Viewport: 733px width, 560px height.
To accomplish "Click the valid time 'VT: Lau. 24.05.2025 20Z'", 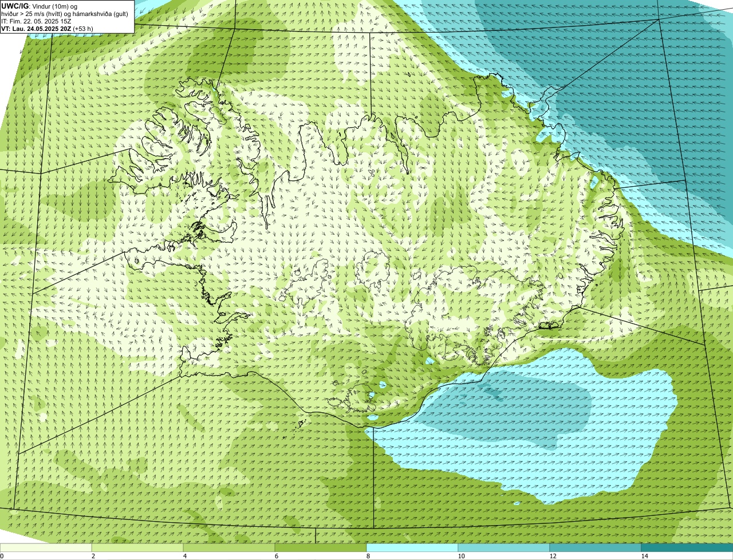I will [37, 29].
